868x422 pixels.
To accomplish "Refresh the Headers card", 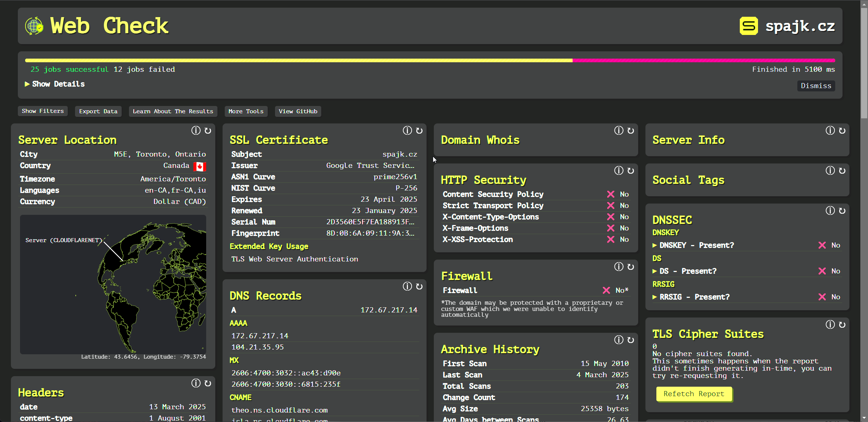I will coord(208,383).
